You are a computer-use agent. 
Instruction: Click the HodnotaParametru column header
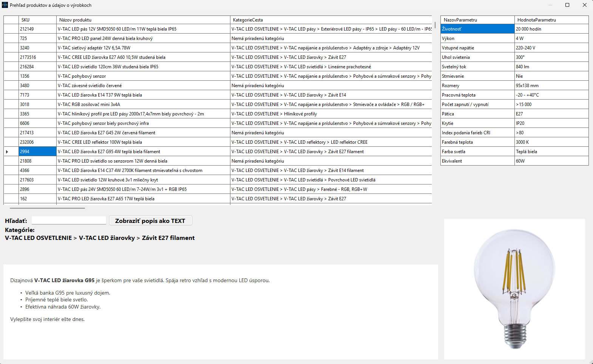(551, 20)
